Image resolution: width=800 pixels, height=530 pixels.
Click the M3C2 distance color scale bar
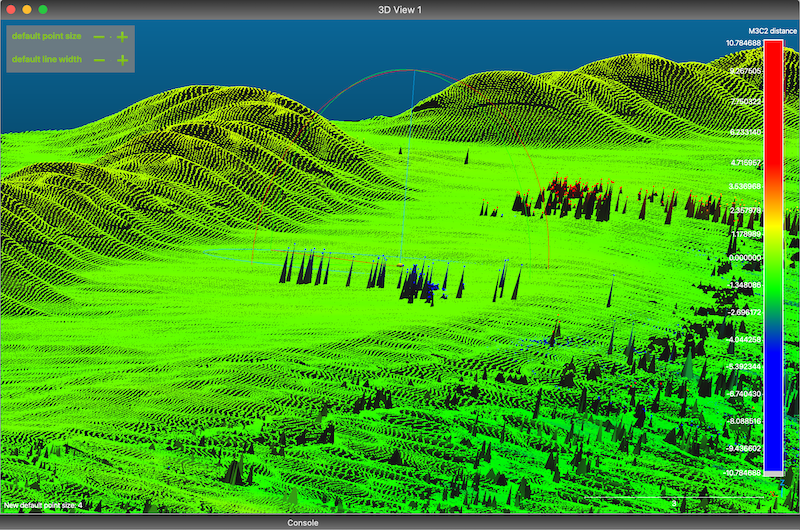click(x=773, y=258)
